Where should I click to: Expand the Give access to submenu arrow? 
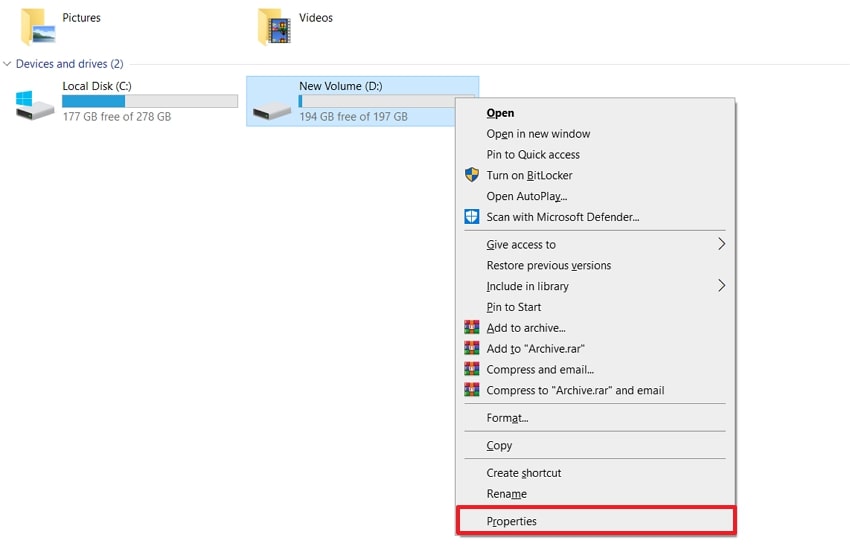[721, 244]
